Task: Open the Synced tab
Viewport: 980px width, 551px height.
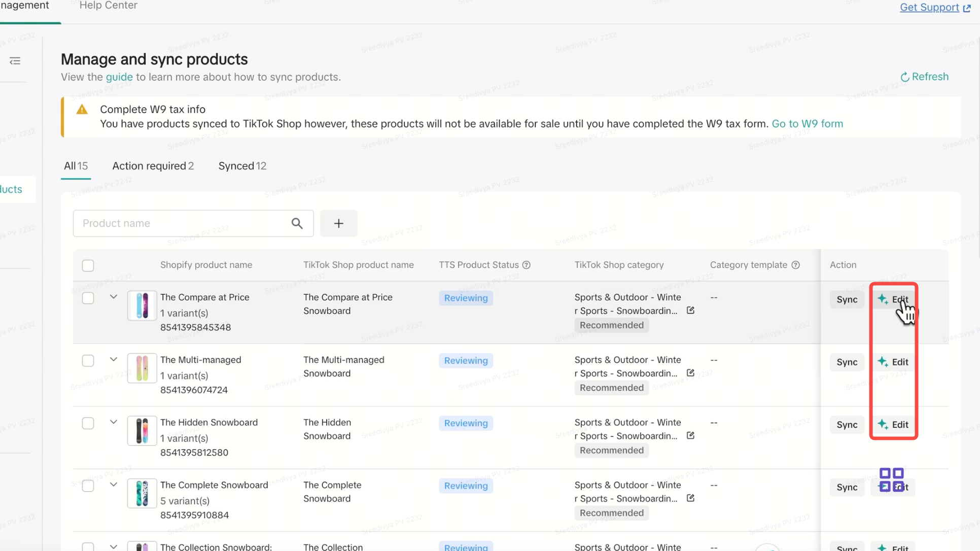Action: [x=242, y=166]
